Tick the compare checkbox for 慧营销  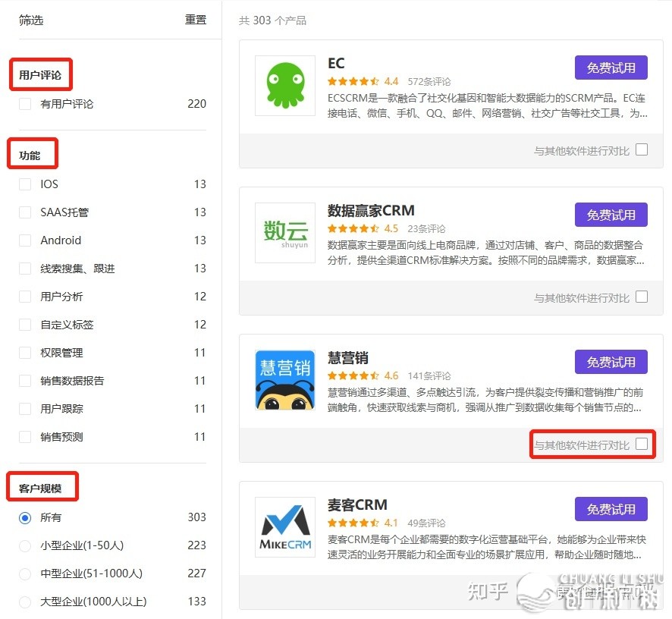coord(642,444)
